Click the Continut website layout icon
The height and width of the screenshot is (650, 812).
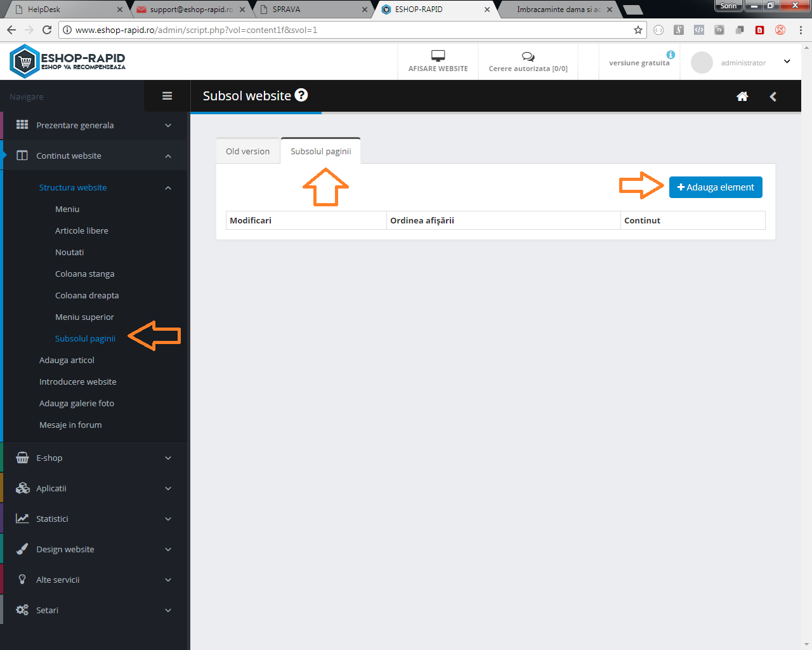pos(22,156)
